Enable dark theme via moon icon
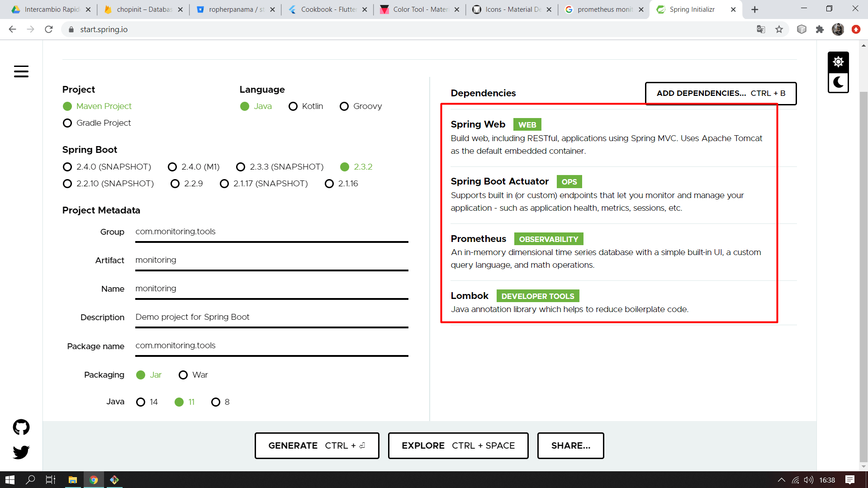This screenshot has width=868, height=488. pyautogui.click(x=838, y=83)
